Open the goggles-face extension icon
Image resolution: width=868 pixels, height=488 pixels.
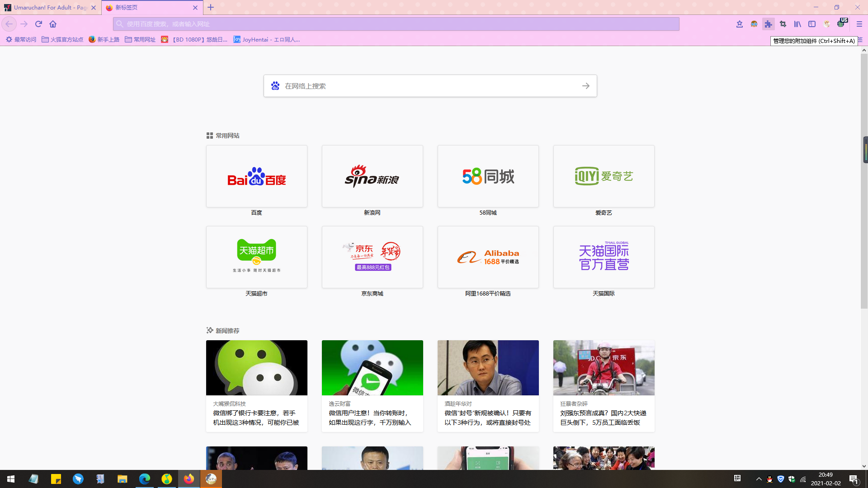coord(754,24)
